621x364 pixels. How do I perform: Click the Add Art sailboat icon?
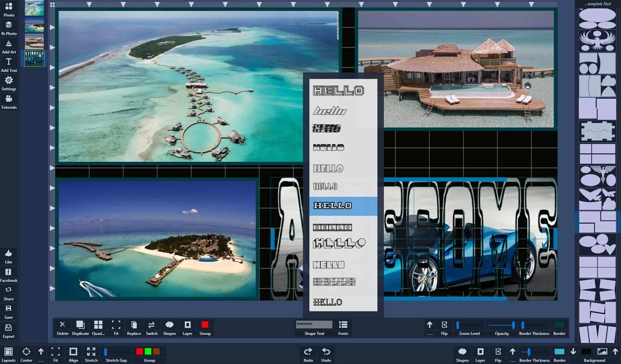coord(8,43)
